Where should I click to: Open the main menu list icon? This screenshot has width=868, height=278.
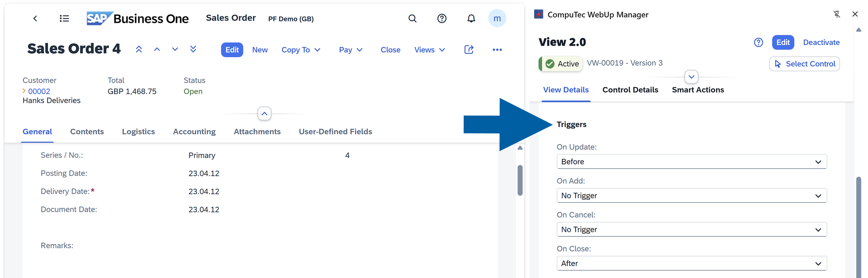tap(64, 18)
